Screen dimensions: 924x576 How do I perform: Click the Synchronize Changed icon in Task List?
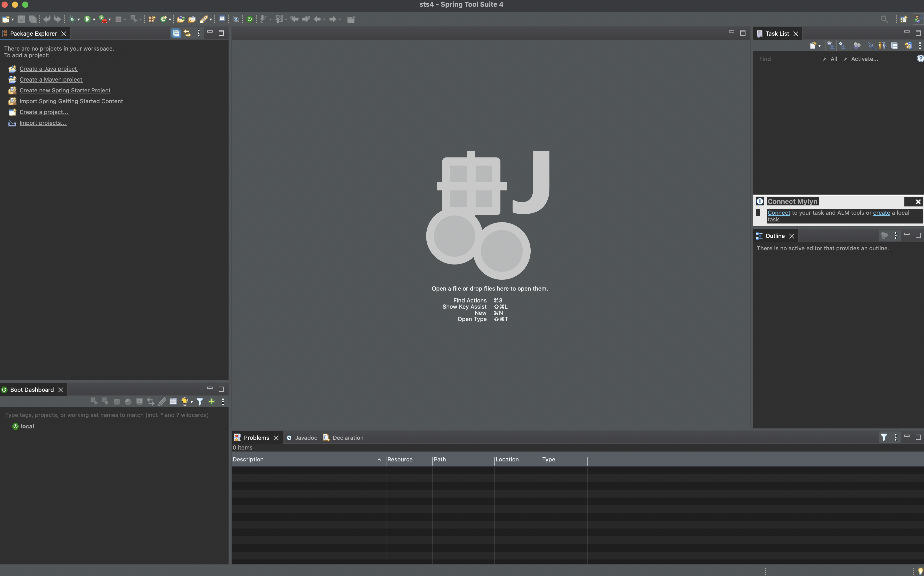[x=908, y=46]
